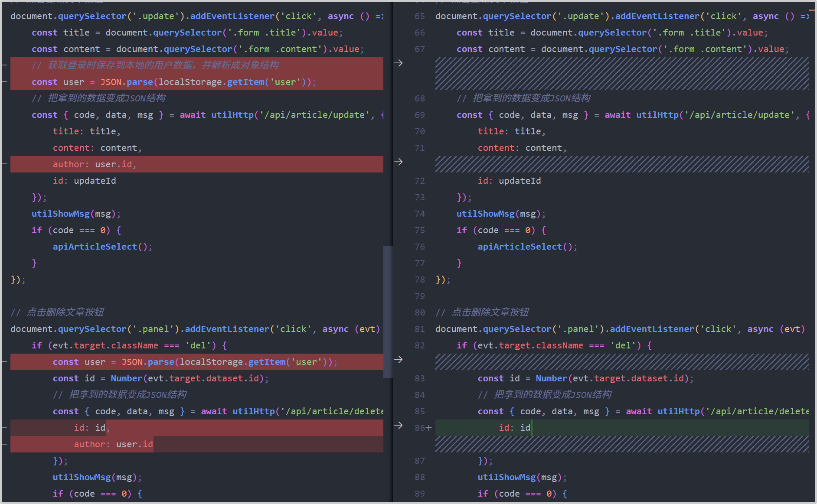Click revert arrow beside the removed user-data comment block
The image size is (817, 504).
click(x=398, y=63)
